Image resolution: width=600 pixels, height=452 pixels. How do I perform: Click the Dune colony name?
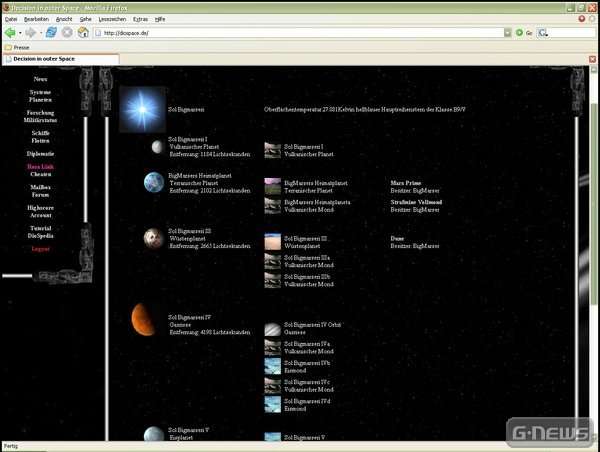397,238
